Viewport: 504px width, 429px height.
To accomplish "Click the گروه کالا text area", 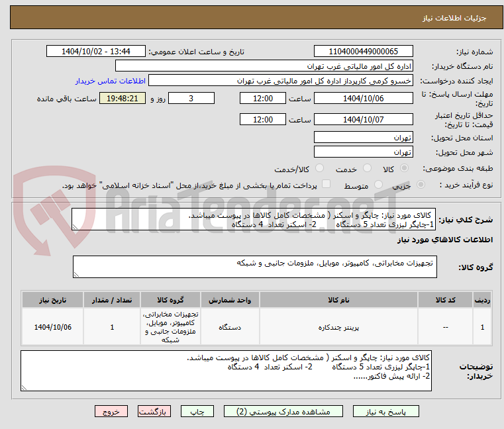I will pos(255,267).
